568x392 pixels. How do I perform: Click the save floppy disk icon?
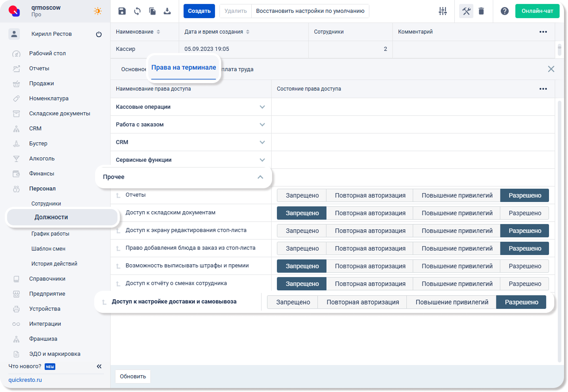pos(122,11)
